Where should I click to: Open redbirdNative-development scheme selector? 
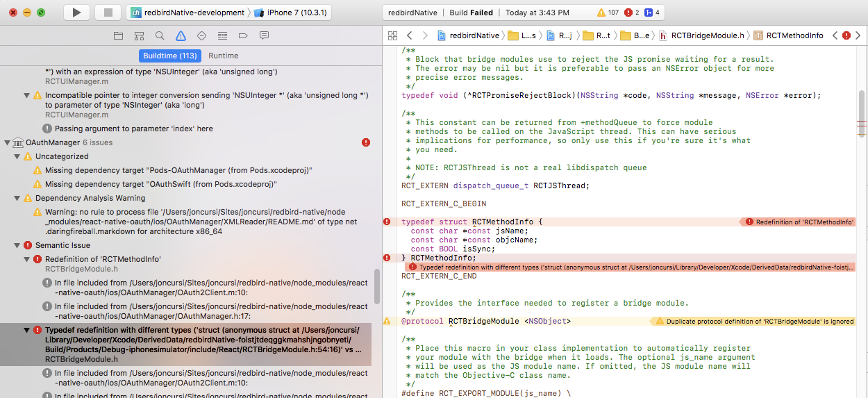[187, 13]
